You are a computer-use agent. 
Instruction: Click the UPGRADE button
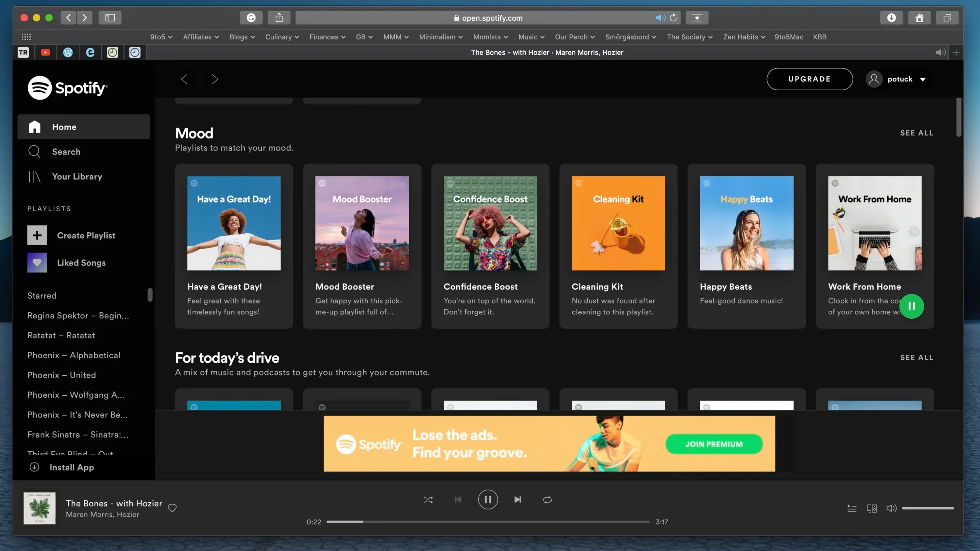[809, 79]
